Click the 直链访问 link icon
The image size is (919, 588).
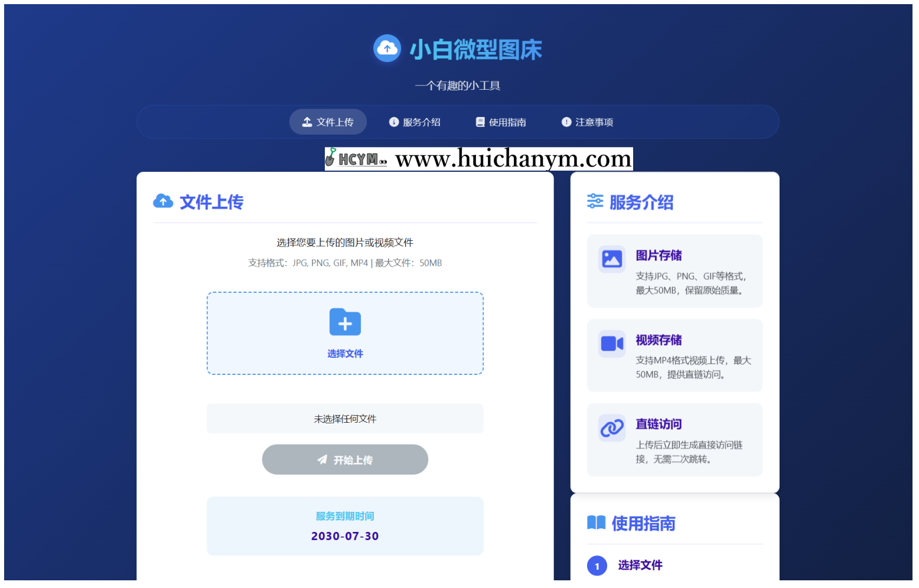click(612, 427)
